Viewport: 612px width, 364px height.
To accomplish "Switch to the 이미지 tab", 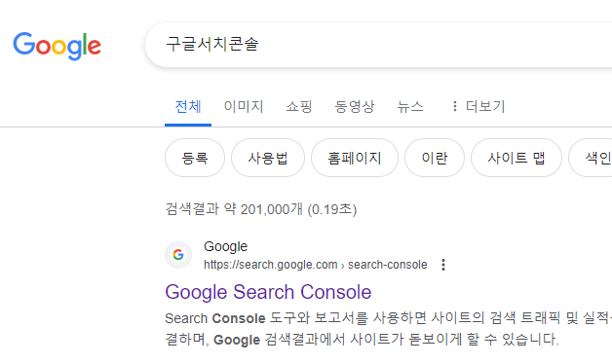I will click(x=244, y=106).
